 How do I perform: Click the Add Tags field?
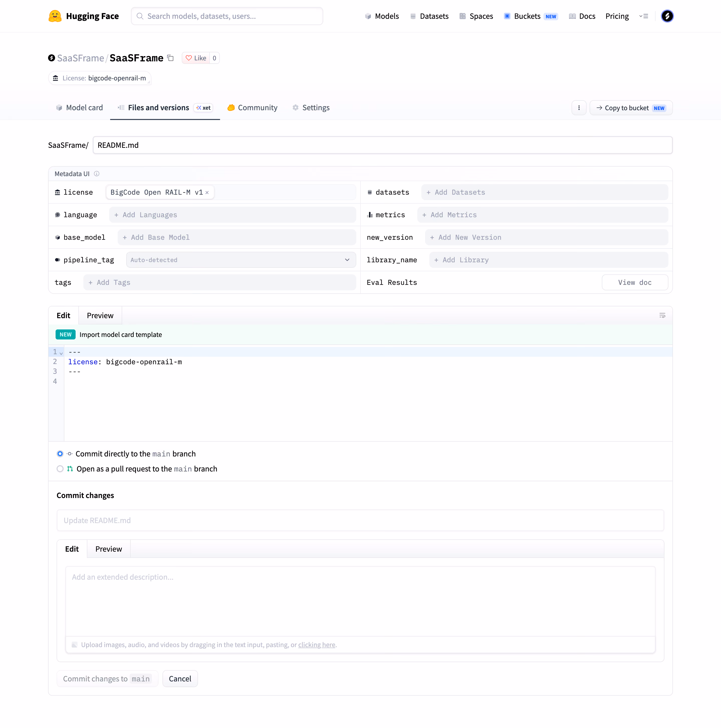pyautogui.click(x=220, y=283)
